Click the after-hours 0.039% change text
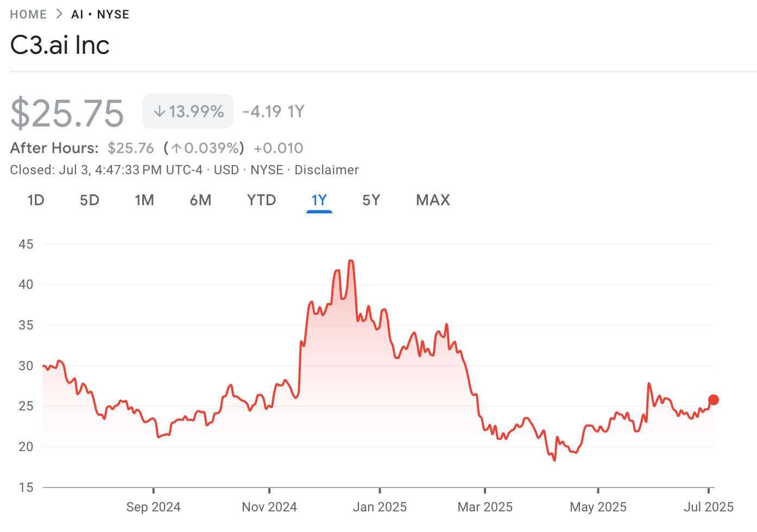Image resolution: width=757 pixels, height=532 pixels. (204, 148)
